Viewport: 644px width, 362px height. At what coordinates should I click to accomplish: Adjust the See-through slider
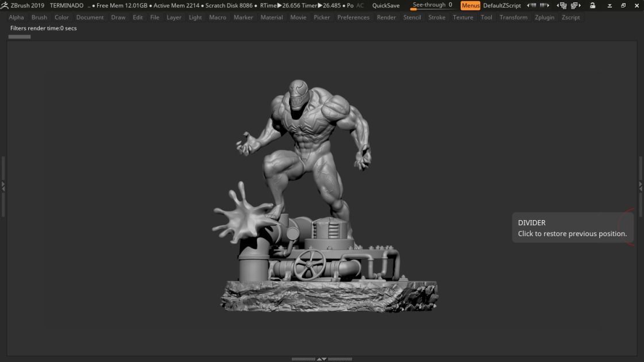[x=433, y=5]
